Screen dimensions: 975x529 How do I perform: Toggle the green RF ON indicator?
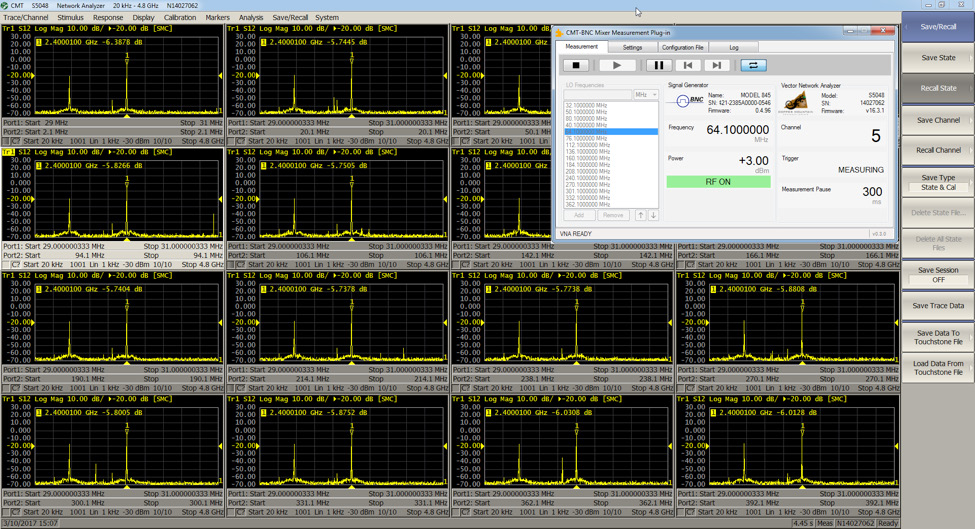(718, 182)
